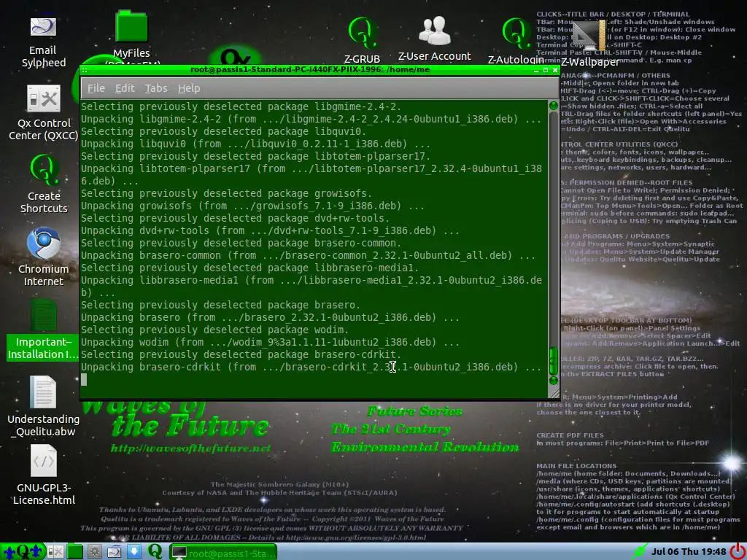
Task: Click the clock showing Jul 06 Thu 19:48
Action: [689, 551]
